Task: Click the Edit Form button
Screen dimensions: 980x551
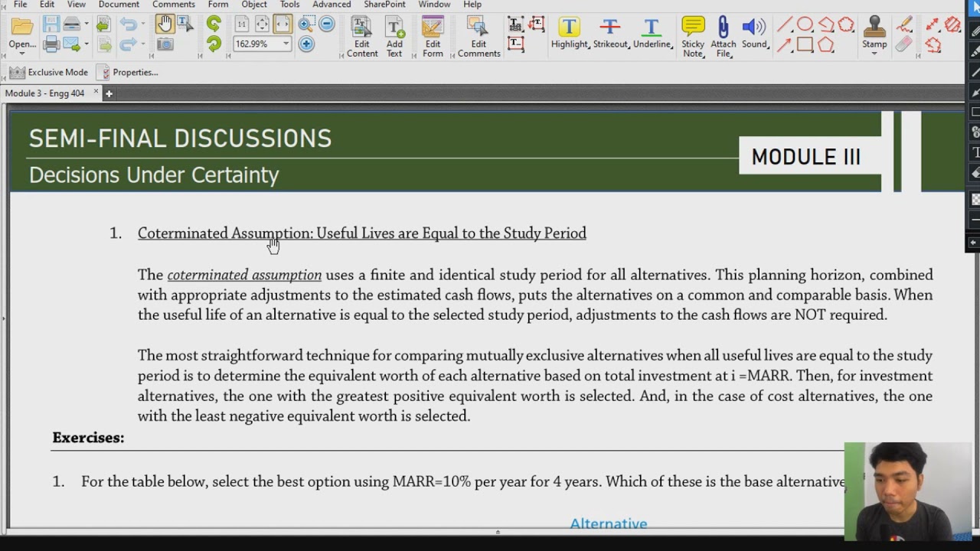Action: coord(433,37)
